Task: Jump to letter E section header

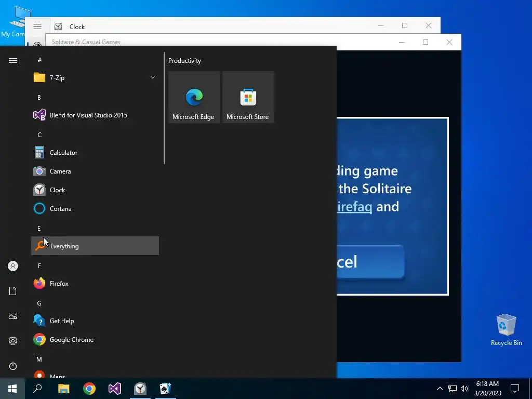Action: [39, 229]
